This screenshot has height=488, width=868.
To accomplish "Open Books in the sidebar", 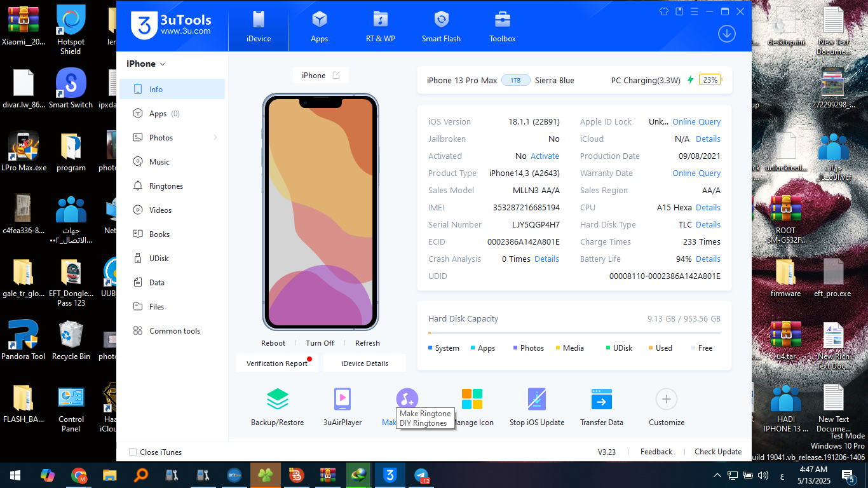I will coord(172,234).
